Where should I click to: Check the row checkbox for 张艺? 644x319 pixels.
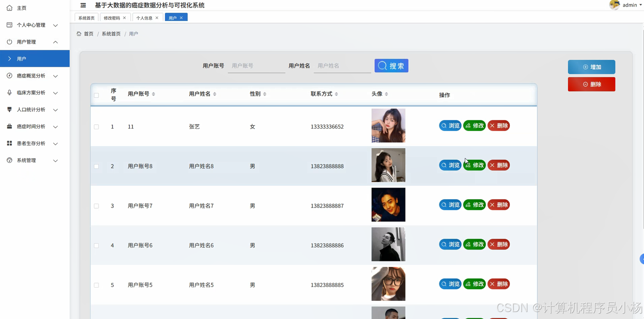pyautogui.click(x=96, y=127)
